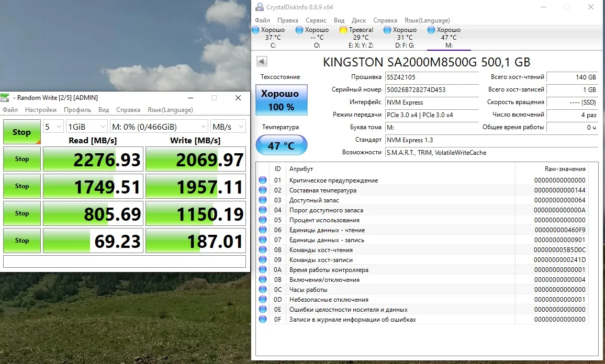605x364 pixels.
Task: Open Настройки menu in CrystalDiskMark
Action: pyautogui.click(x=40, y=109)
